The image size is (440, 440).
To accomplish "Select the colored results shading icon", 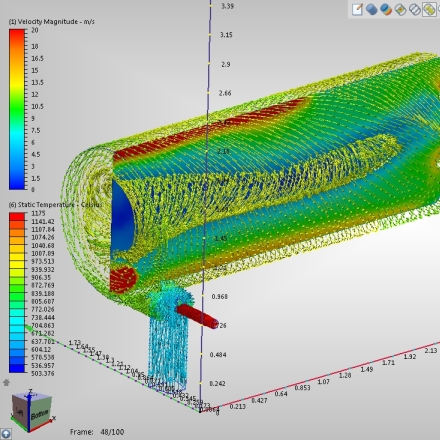I will click(x=386, y=9).
